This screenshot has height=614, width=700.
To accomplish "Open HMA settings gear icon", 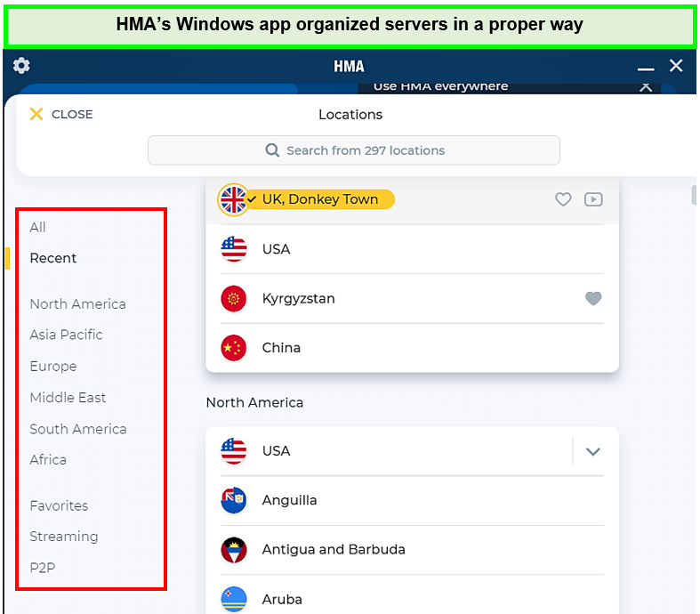I will point(21,66).
